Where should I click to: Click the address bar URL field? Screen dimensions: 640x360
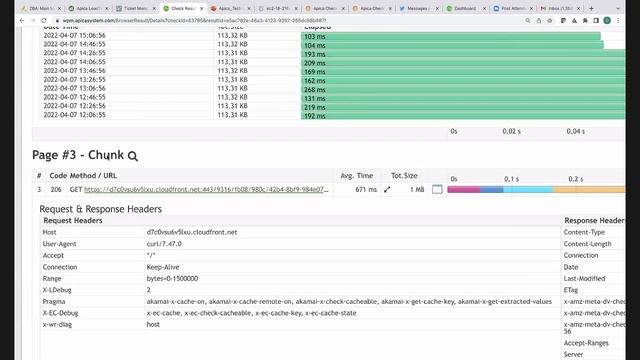click(286, 20)
